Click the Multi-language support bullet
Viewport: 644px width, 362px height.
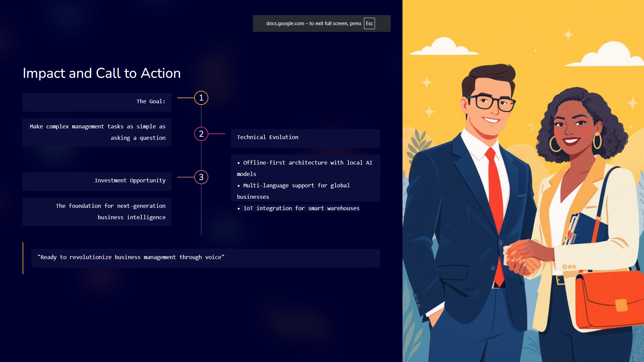click(296, 186)
